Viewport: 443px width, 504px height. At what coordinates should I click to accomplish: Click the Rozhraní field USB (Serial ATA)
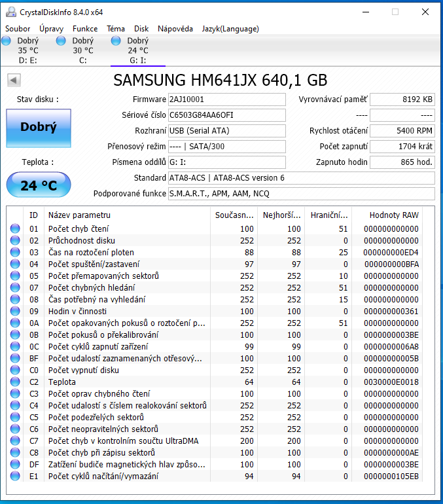coord(227,131)
